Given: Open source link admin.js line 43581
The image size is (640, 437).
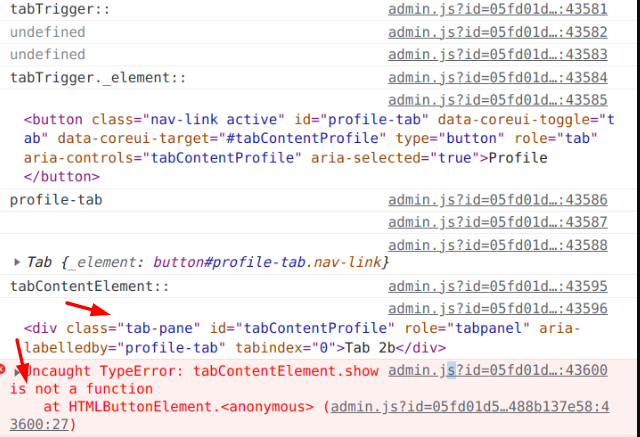Looking at the screenshot, I should [x=498, y=9].
